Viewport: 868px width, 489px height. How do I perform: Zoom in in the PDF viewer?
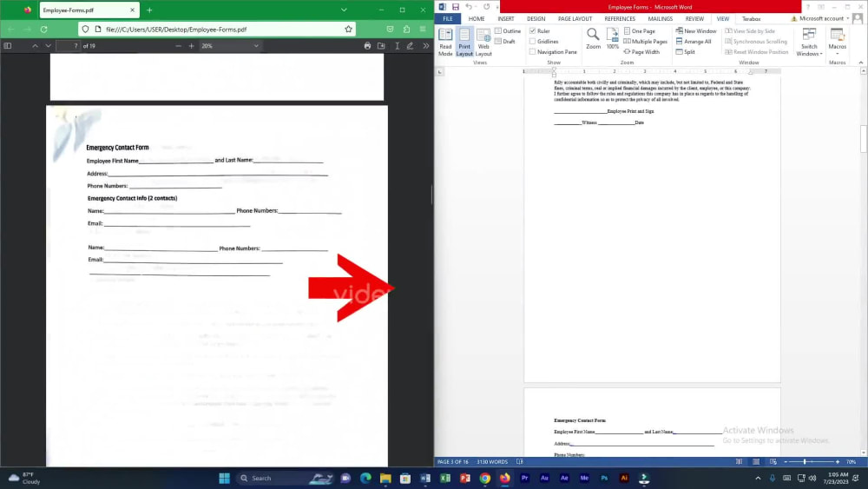[x=192, y=46]
